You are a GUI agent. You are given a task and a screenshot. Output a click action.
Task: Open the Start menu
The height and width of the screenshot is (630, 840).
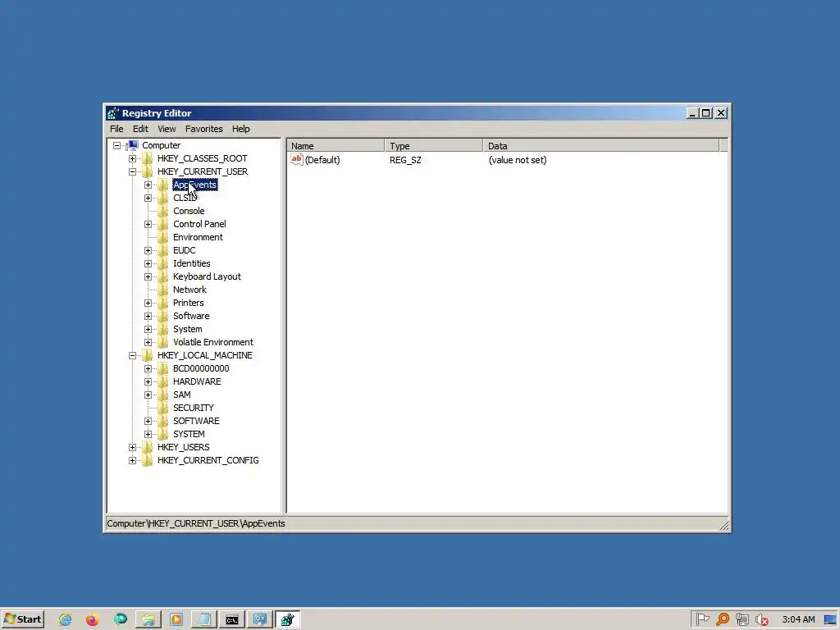coord(22,619)
